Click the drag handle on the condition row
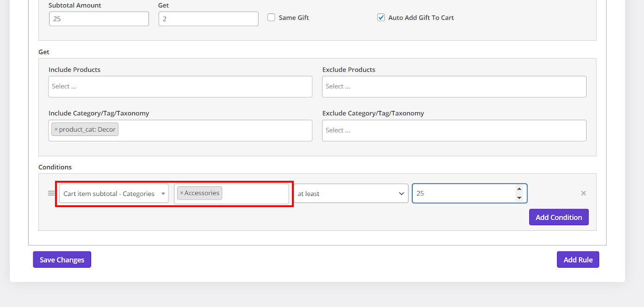Screen dimensions: 644x307 [51, 193]
